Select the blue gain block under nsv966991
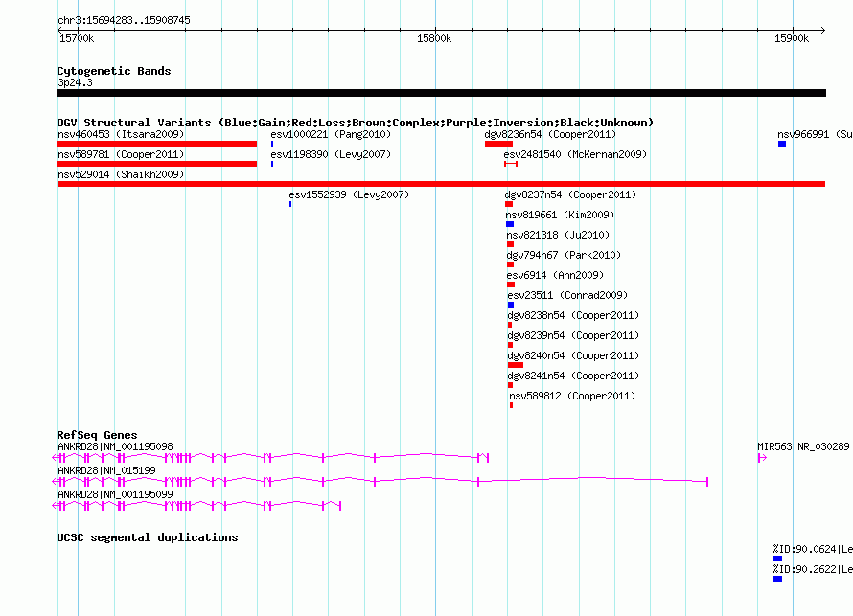 782,144
